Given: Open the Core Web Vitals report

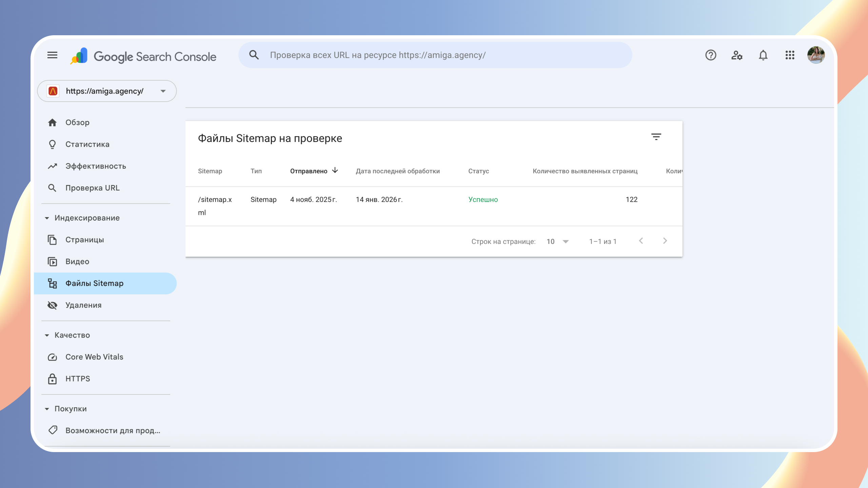Looking at the screenshot, I should [x=94, y=357].
